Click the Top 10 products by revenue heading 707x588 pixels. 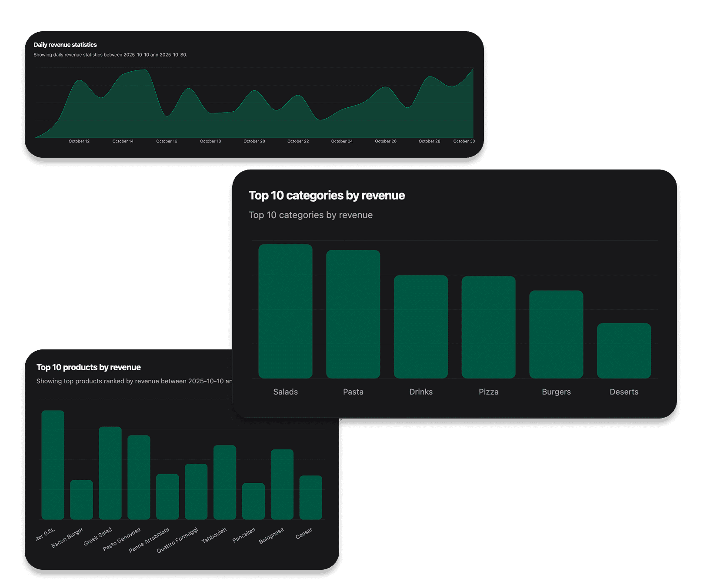coord(89,367)
